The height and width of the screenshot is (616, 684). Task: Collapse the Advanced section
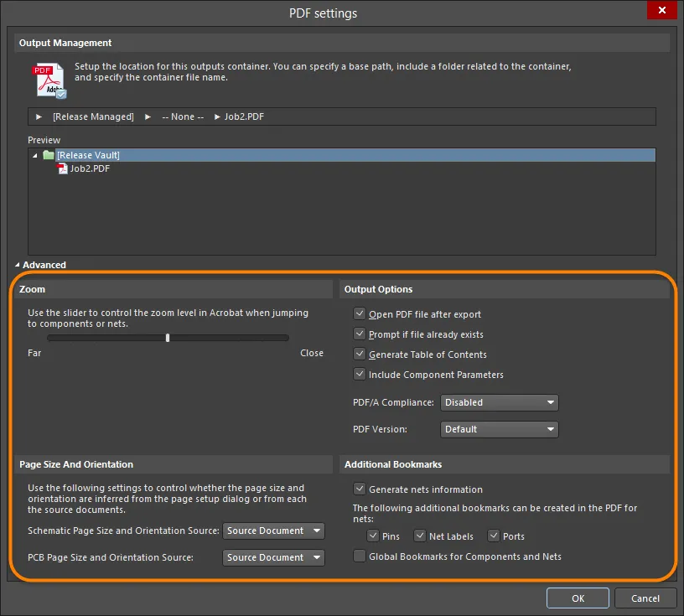18,265
